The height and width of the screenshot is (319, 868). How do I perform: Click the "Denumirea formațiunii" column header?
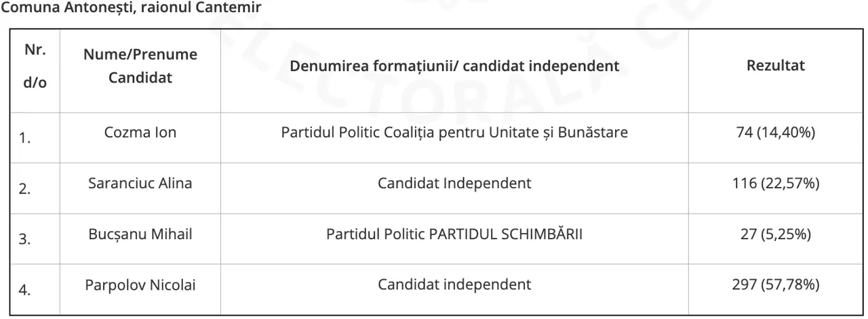point(454,66)
